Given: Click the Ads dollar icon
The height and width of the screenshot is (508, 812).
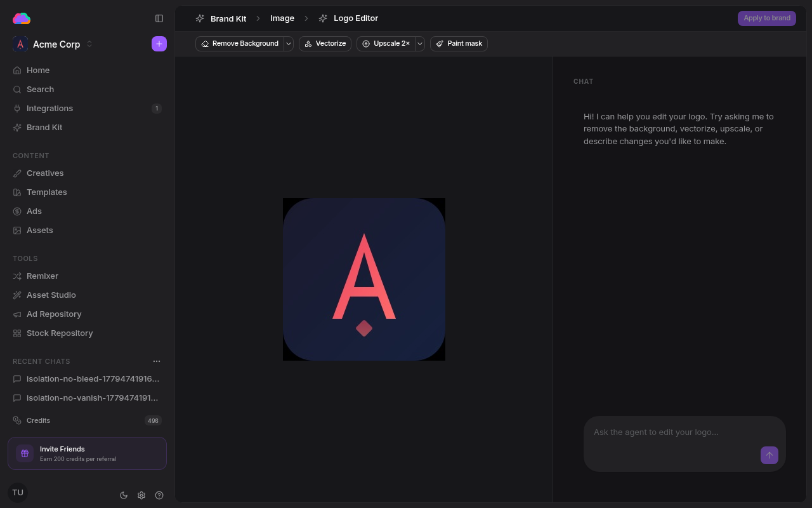Looking at the screenshot, I should tap(17, 211).
